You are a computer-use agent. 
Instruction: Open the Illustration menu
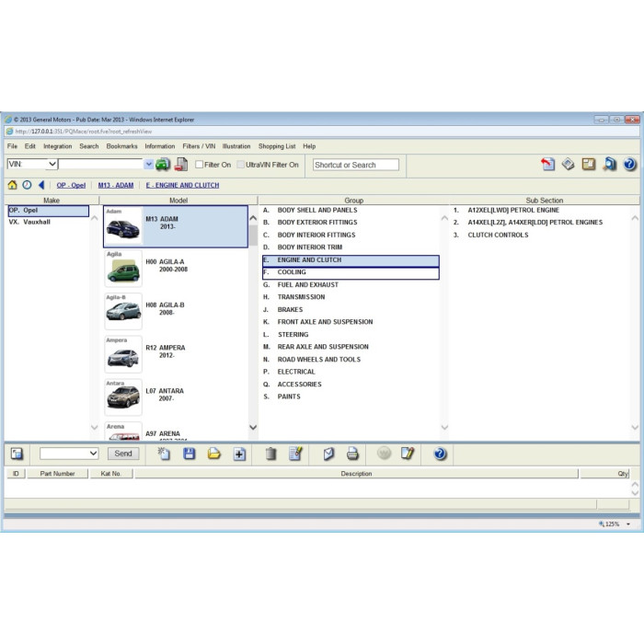[x=236, y=146]
